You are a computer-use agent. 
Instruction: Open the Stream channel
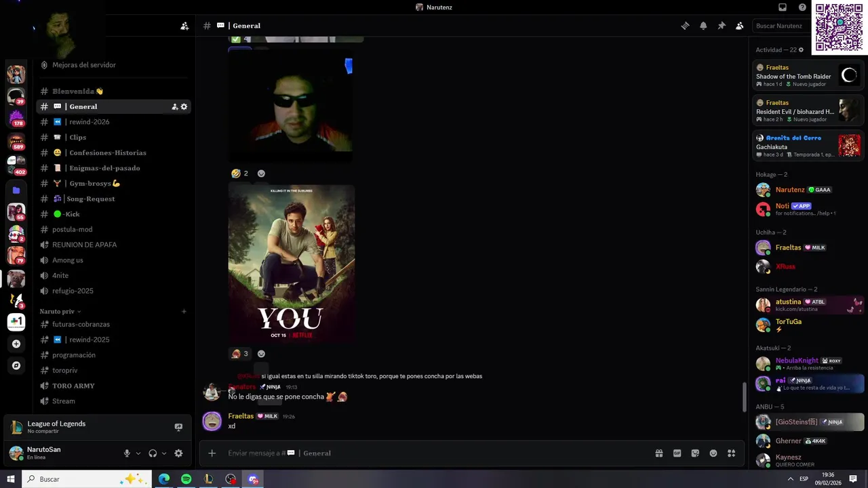click(114, 401)
